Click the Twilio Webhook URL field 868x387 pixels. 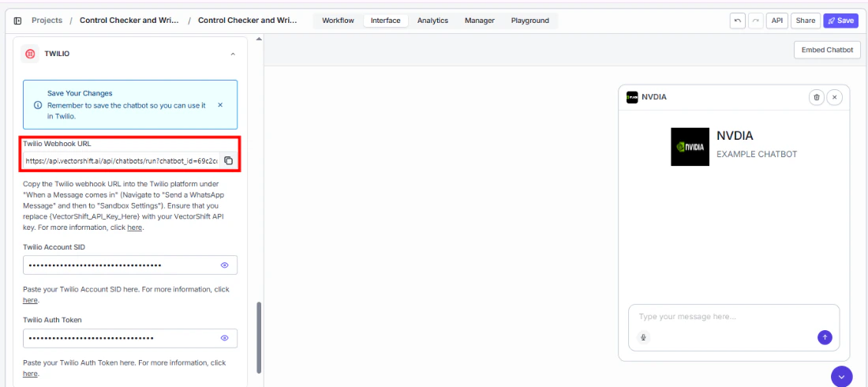[x=122, y=161]
